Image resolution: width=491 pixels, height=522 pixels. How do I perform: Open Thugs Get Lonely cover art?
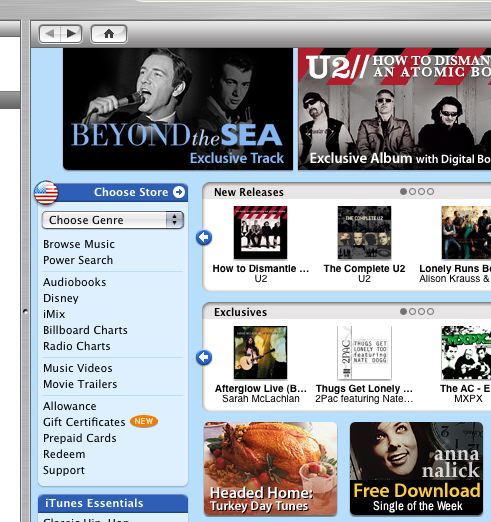click(364, 352)
